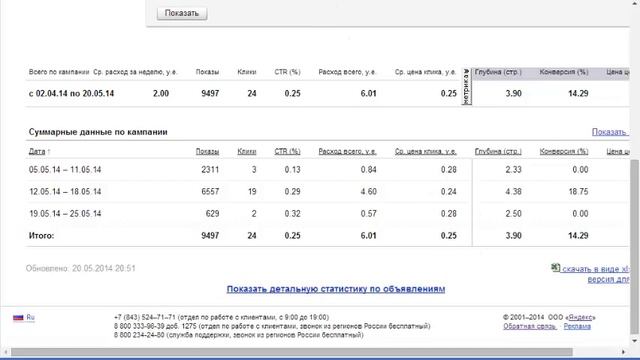This screenshot has width=640, height=360.
Task: Open the Яндекс link in footer
Action: pos(580,317)
